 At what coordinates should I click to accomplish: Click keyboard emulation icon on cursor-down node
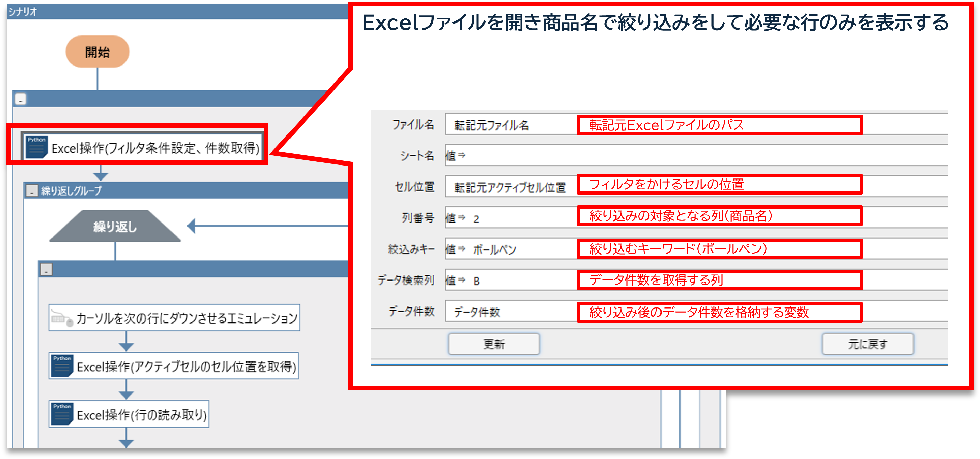pyautogui.click(x=61, y=318)
